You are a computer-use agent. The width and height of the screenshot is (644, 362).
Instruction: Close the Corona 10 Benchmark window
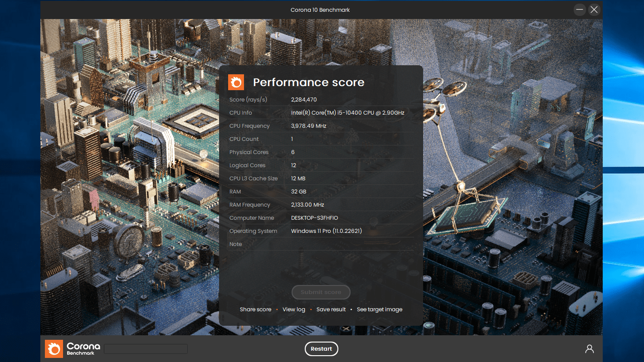[594, 10]
